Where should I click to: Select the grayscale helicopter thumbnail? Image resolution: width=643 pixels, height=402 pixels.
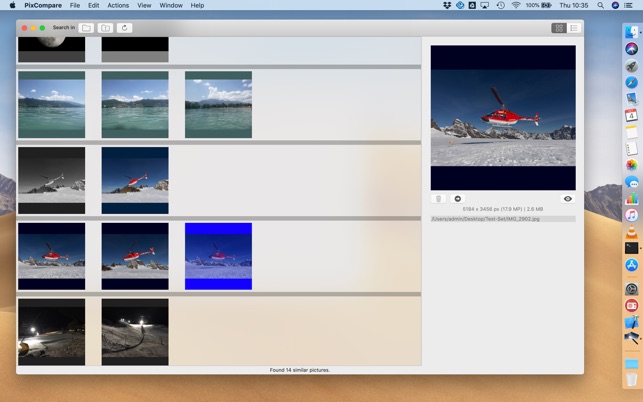coord(51,180)
